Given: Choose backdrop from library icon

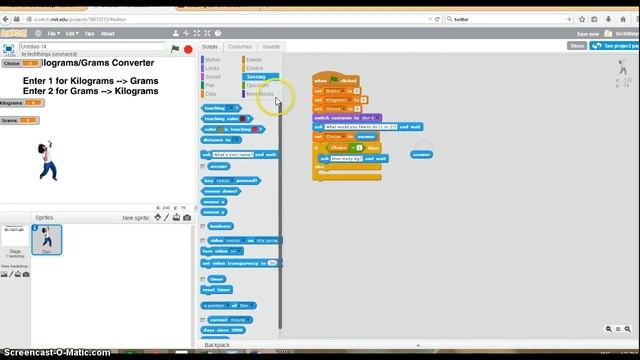Looking at the screenshot, I should (x=4, y=274).
